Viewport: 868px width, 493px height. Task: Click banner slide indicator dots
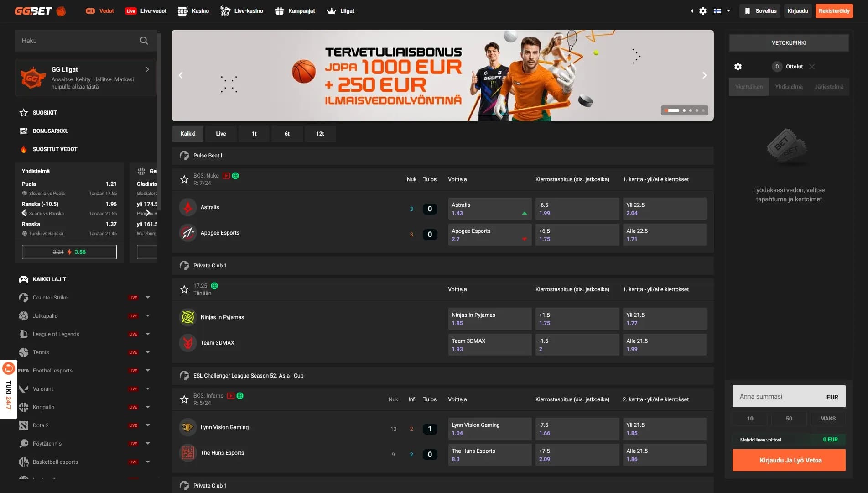click(685, 110)
